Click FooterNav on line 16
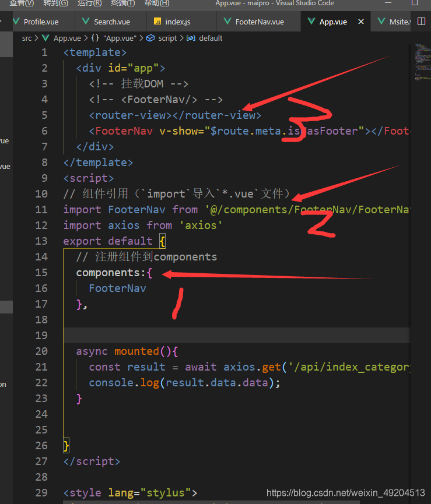 click(x=117, y=288)
